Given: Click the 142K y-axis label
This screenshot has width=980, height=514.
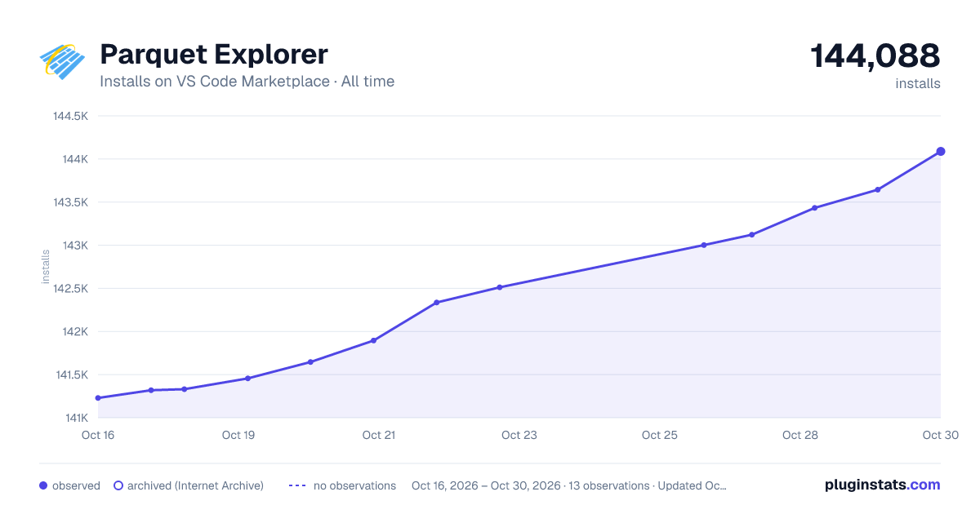Looking at the screenshot, I should tap(74, 332).
